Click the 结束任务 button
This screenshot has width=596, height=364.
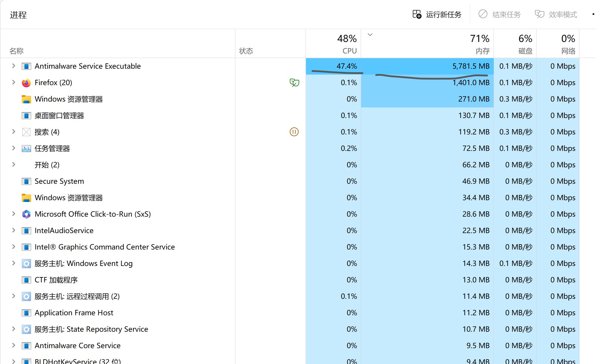point(499,14)
